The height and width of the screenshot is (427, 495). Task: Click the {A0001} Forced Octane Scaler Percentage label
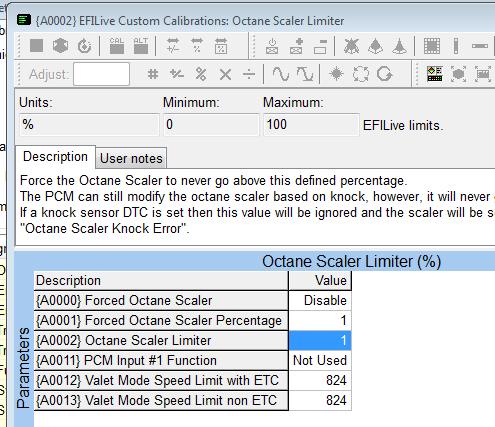click(x=161, y=320)
